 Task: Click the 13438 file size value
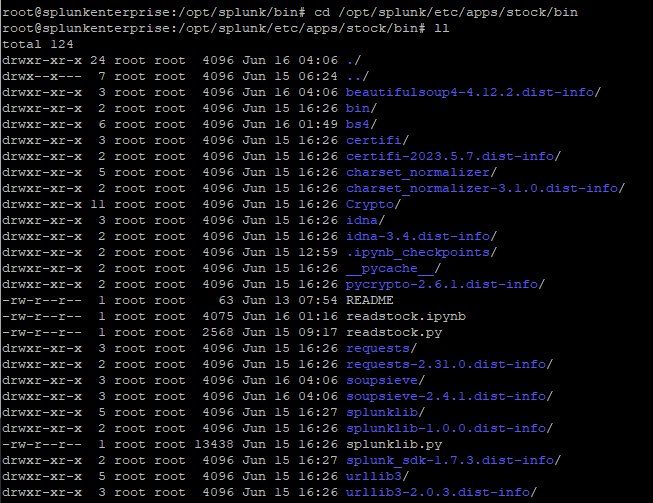pyautogui.click(x=214, y=445)
